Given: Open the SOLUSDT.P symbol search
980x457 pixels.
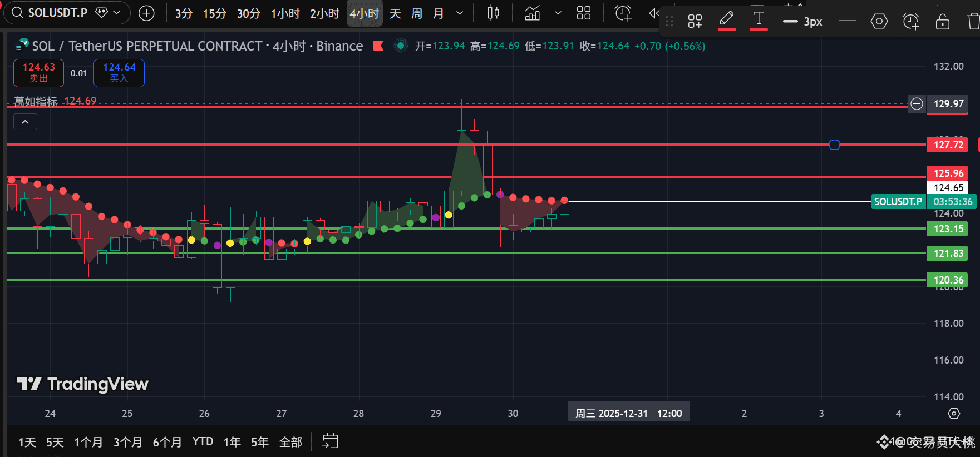Looking at the screenshot, I should 49,13.
